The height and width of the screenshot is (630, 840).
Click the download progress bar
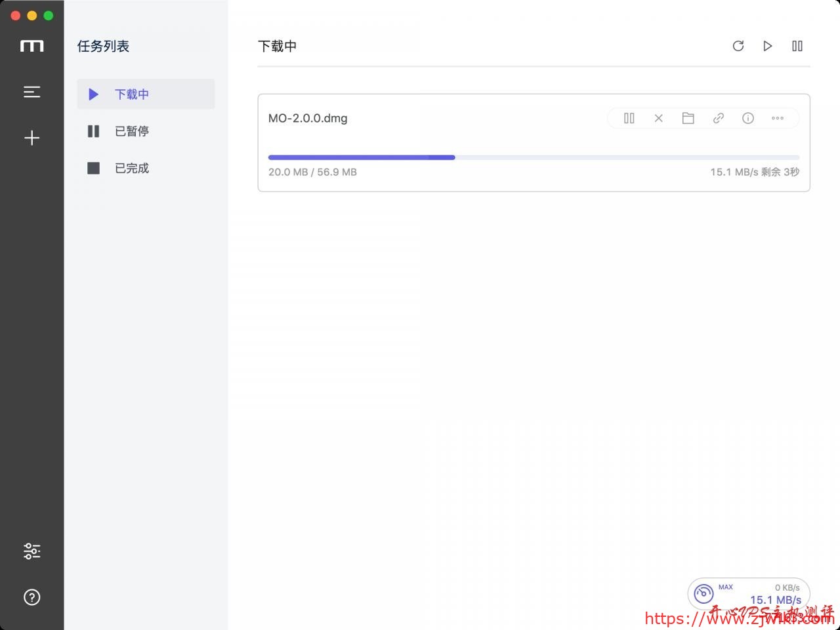pos(534,157)
